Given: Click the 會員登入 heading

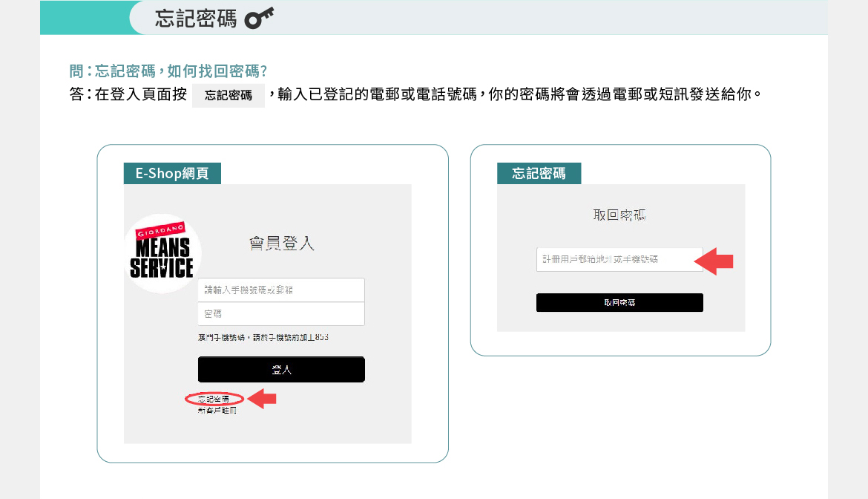Looking at the screenshot, I should tap(281, 244).
